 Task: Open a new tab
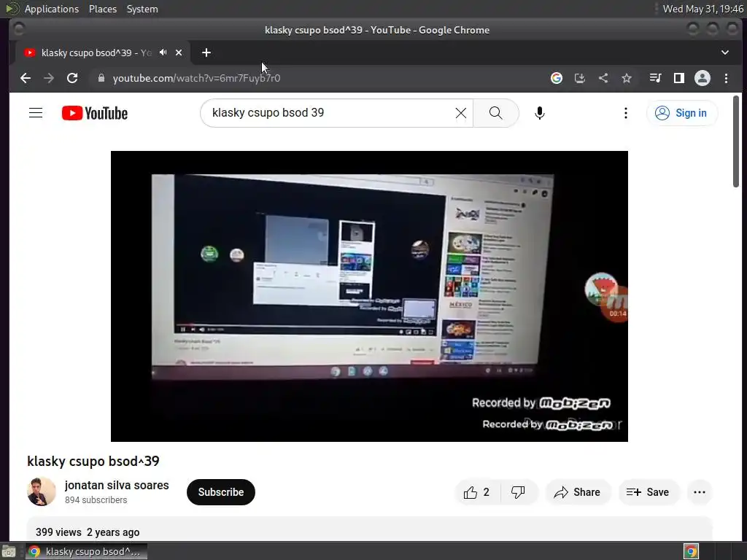(x=206, y=52)
